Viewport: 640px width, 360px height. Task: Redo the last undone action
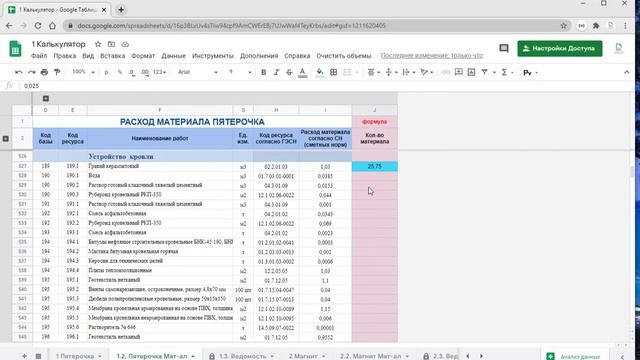(x=31, y=72)
